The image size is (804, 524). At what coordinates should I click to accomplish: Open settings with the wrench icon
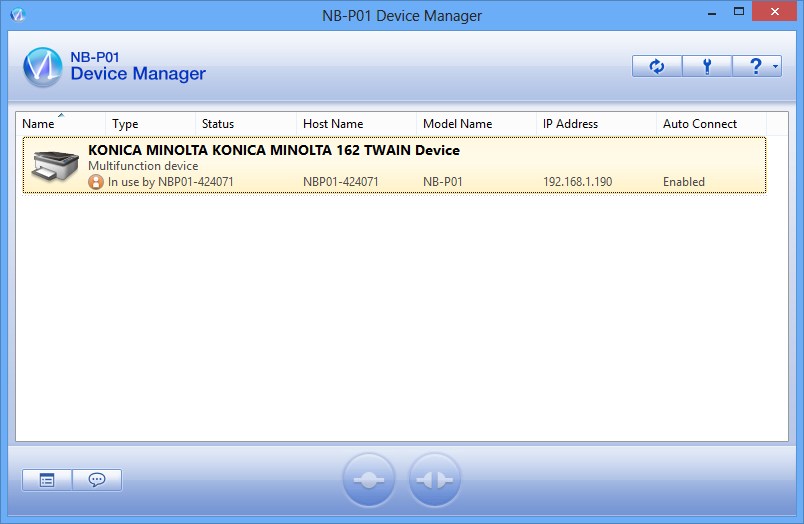707,66
